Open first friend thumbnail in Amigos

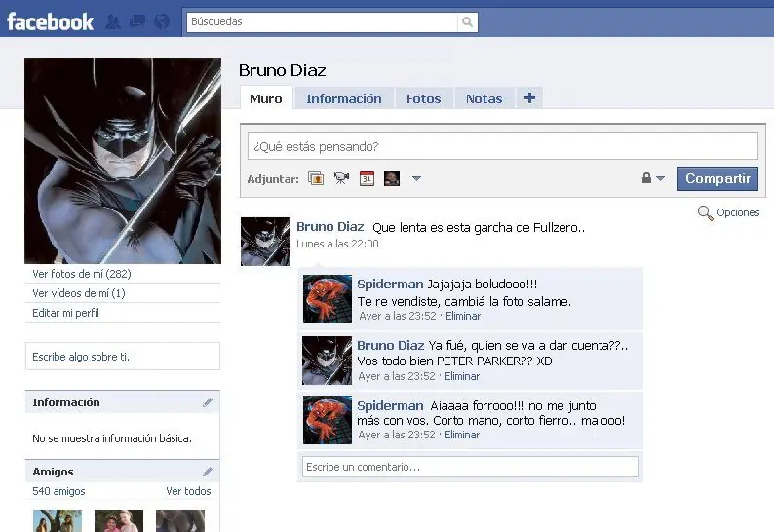[58, 520]
